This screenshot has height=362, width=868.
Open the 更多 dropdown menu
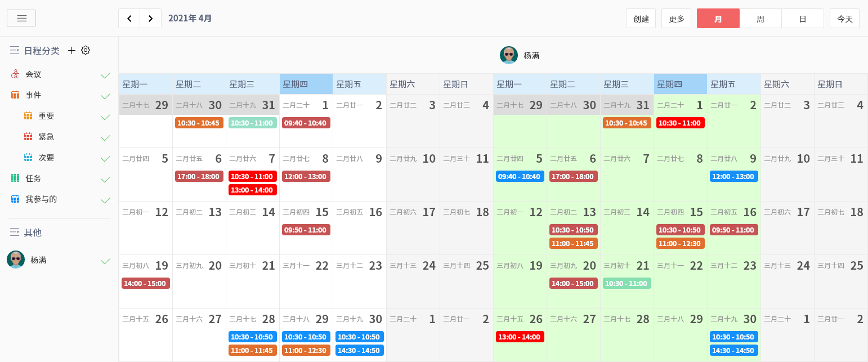coord(676,19)
